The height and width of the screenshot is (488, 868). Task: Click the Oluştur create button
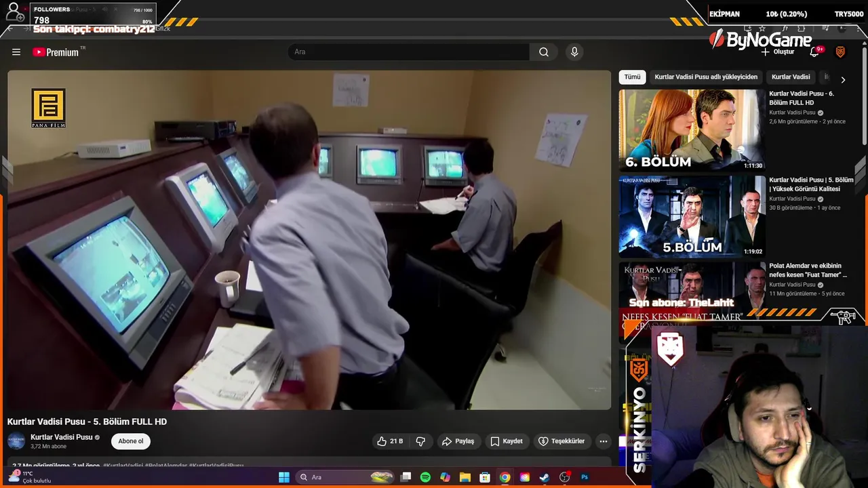click(778, 52)
